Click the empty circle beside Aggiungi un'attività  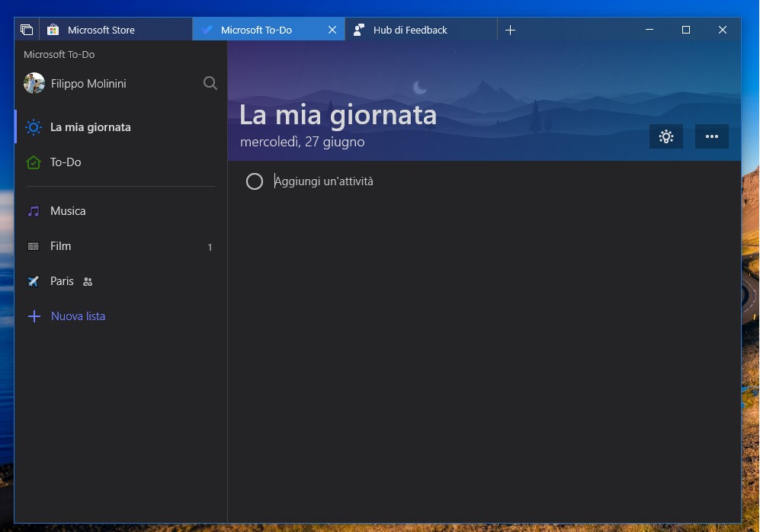pos(255,181)
